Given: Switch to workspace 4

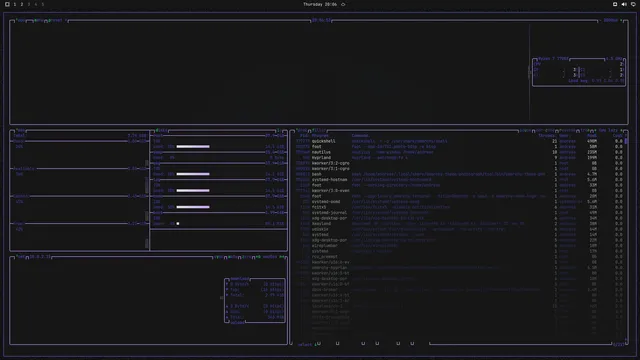Looking at the screenshot, I should pyautogui.click(x=36, y=4).
